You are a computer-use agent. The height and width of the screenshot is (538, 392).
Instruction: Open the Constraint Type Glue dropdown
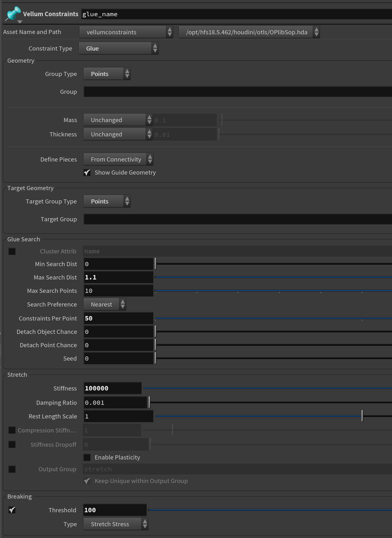tap(118, 48)
